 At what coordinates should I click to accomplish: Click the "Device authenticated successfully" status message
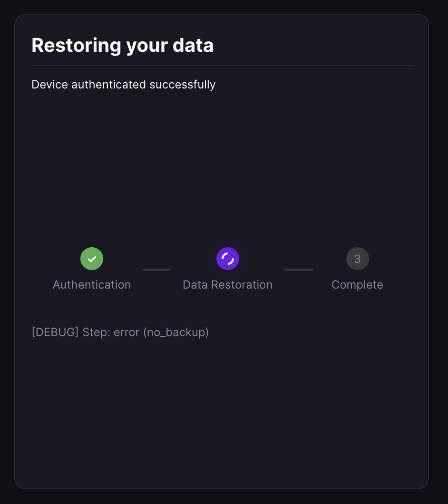[124, 85]
